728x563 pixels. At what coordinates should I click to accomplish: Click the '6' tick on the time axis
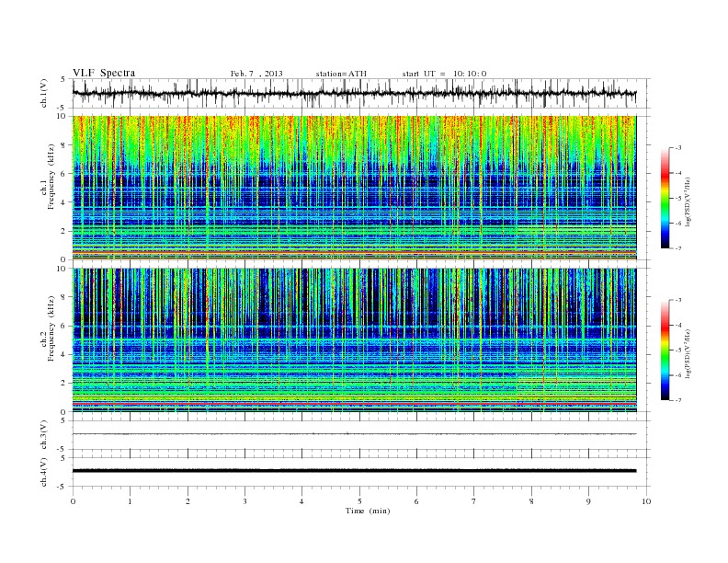pos(416,501)
